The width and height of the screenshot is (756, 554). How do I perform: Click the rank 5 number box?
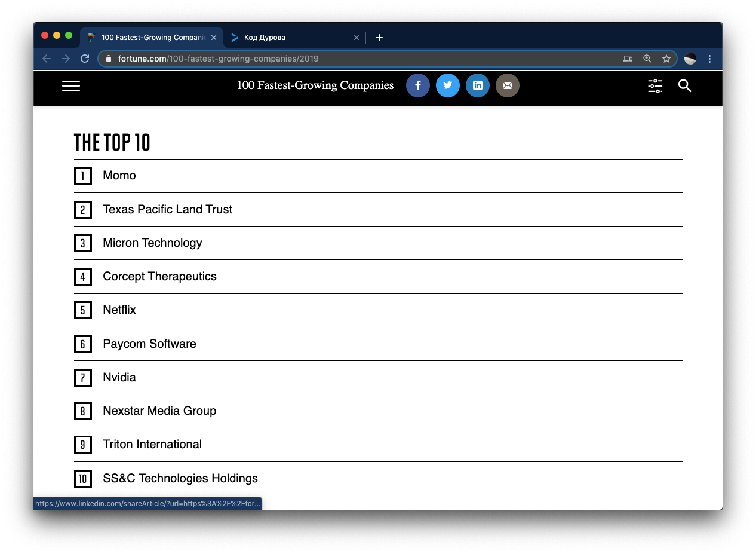(83, 310)
